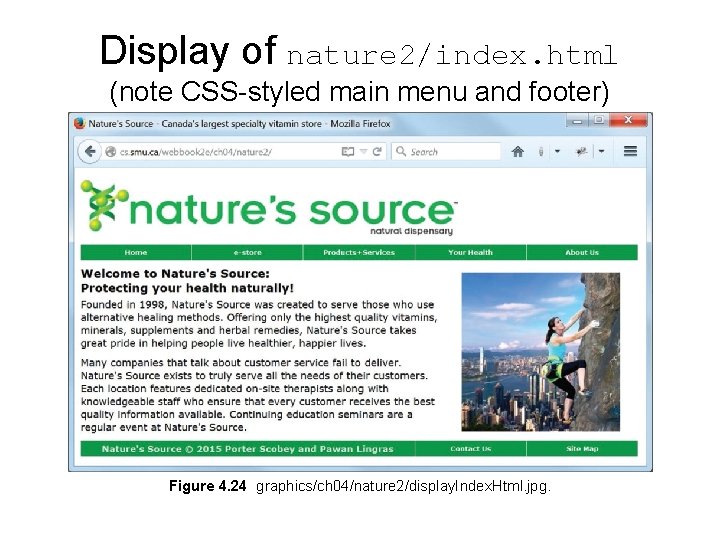Open dropdown arrow after the Home icon group

[557, 151]
